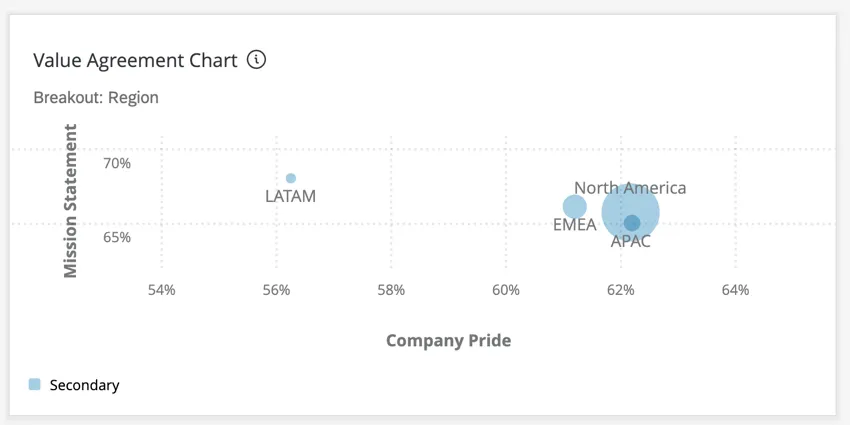
Task: Select the small dark APAC bubble
Action: (x=632, y=223)
